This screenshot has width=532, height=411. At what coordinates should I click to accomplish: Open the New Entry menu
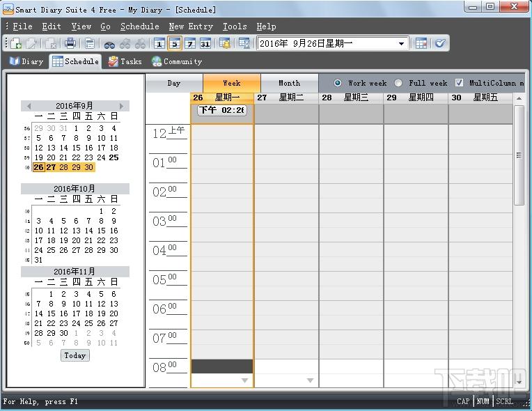click(191, 26)
